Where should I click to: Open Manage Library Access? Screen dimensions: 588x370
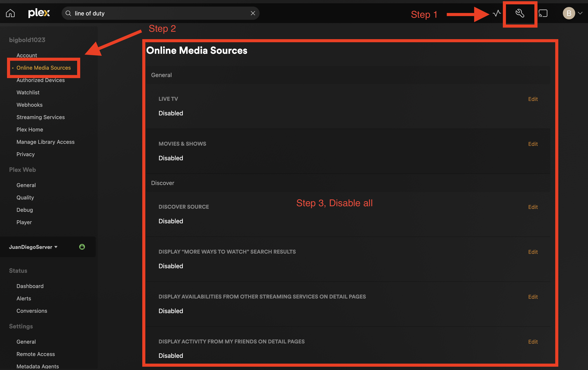[45, 142]
